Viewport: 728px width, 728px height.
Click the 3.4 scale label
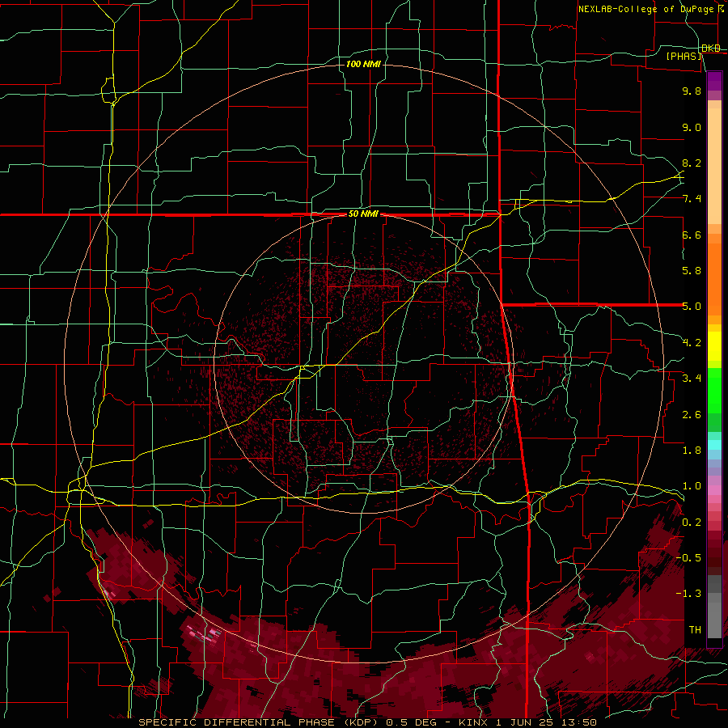coord(692,379)
